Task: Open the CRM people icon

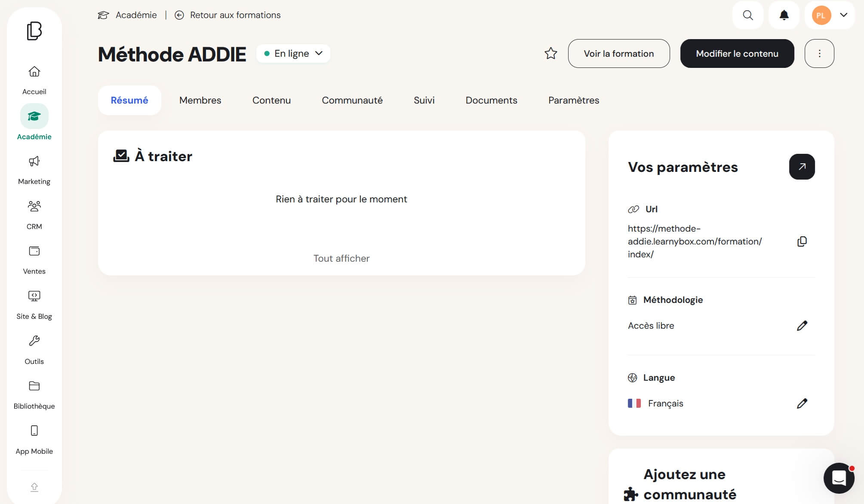Action: click(34, 206)
